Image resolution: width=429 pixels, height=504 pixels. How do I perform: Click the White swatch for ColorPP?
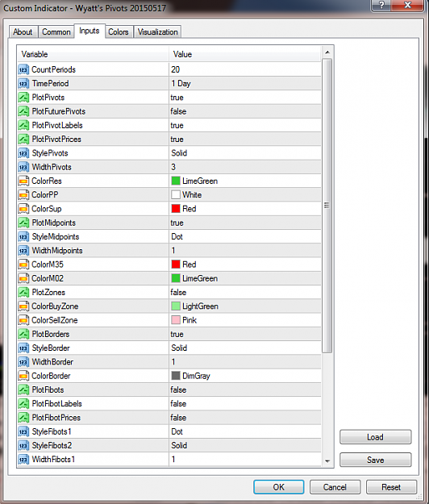176,195
